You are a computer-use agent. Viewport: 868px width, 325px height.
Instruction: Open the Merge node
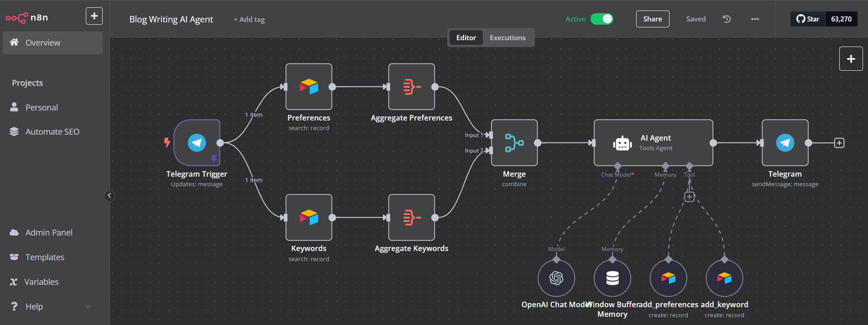tap(514, 143)
